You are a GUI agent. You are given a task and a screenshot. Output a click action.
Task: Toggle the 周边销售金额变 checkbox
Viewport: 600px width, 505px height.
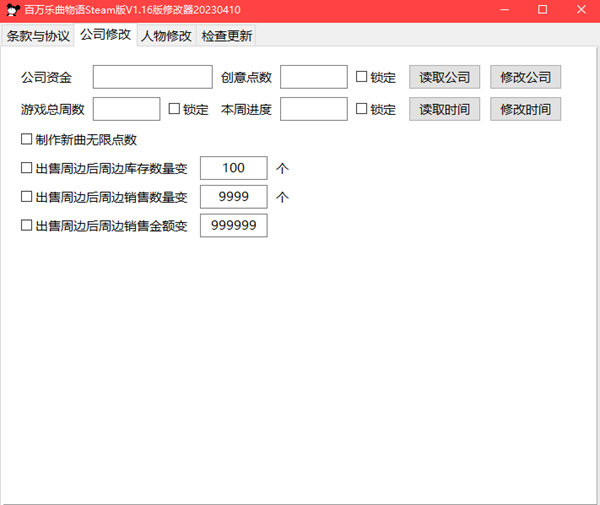(27, 226)
